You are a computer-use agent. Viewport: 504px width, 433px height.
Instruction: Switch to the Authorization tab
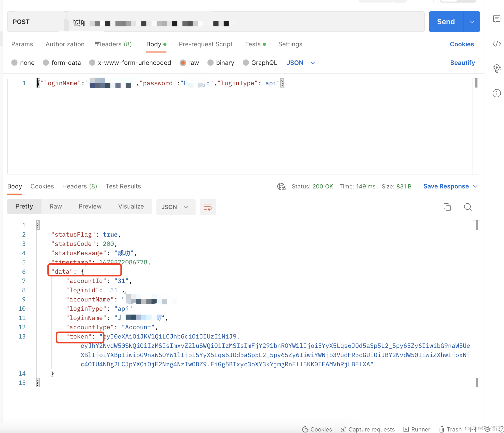point(65,44)
